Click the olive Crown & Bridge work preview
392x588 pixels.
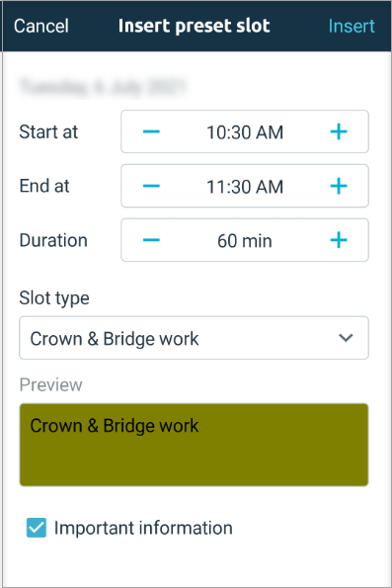pos(194,445)
